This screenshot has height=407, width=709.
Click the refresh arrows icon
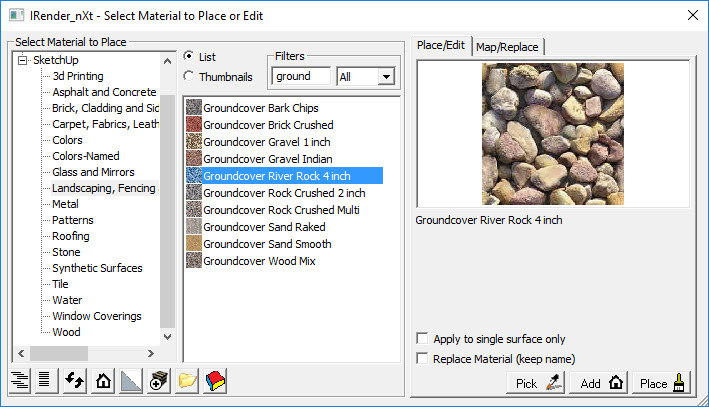click(74, 381)
